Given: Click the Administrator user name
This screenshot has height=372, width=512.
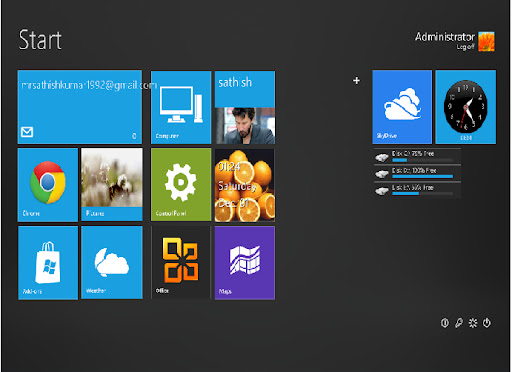Looking at the screenshot, I should (445, 37).
